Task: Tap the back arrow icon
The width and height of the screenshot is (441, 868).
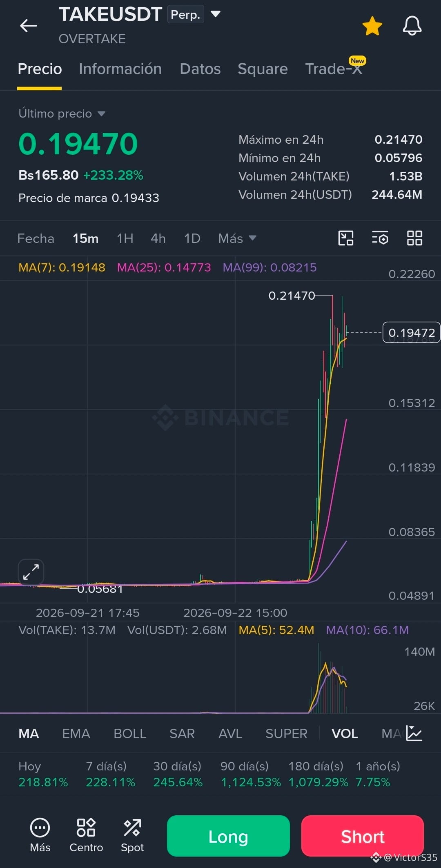Action: pyautogui.click(x=28, y=26)
